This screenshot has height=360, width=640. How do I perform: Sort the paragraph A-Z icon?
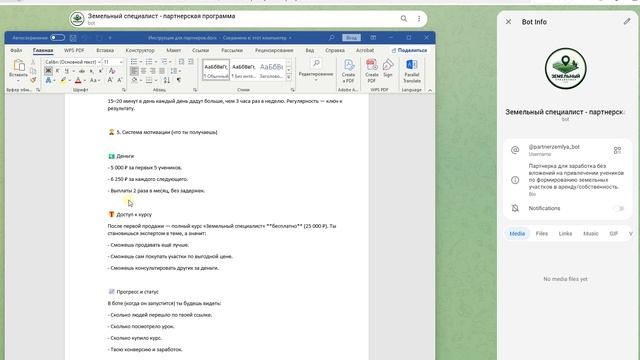167,80
